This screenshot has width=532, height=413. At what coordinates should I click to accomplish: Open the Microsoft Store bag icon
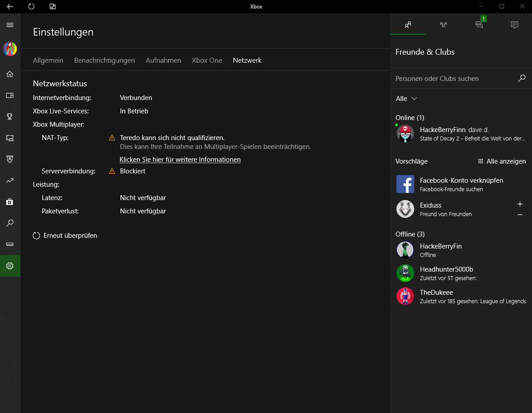point(10,201)
